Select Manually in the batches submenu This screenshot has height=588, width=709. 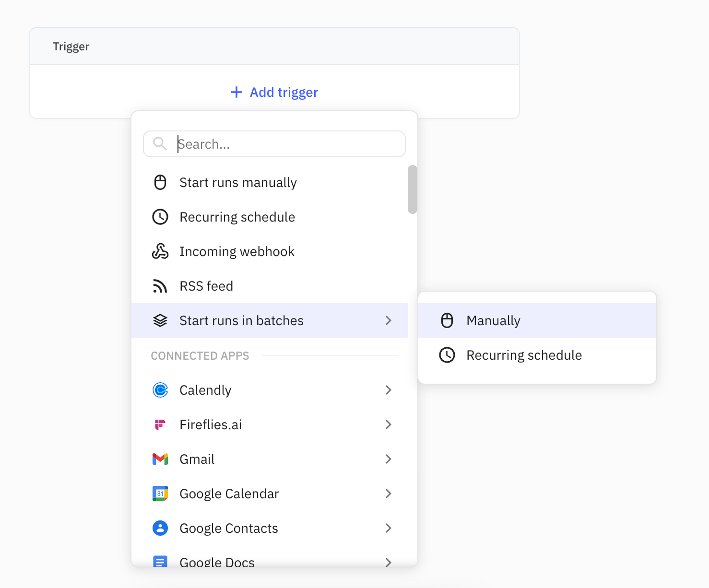493,320
